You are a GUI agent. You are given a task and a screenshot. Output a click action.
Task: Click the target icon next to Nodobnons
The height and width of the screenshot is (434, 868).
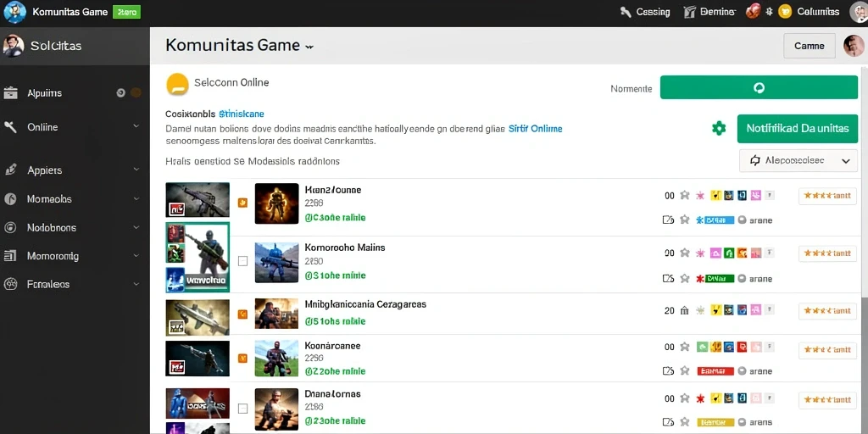pyautogui.click(x=10, y=227)
